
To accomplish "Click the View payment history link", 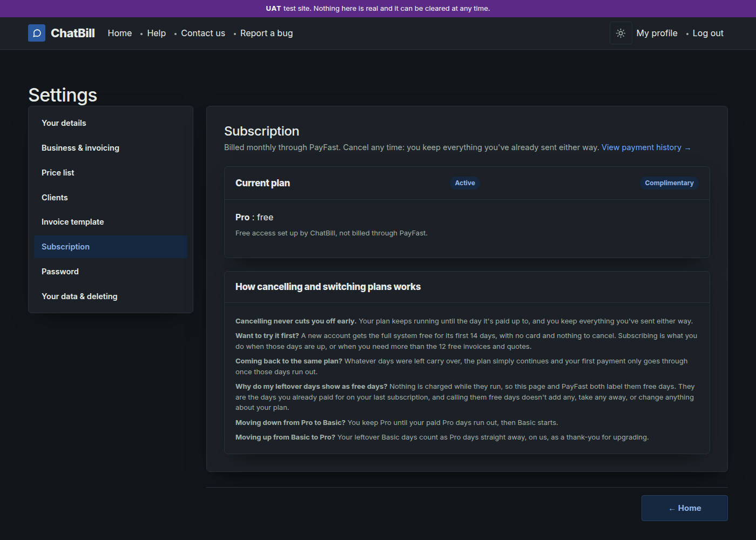I will 646,147.
